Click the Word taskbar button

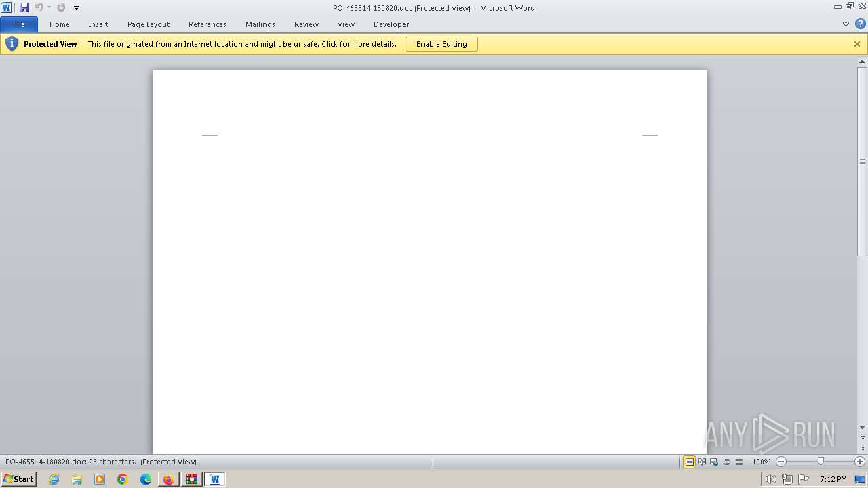(x=215, y=479)
